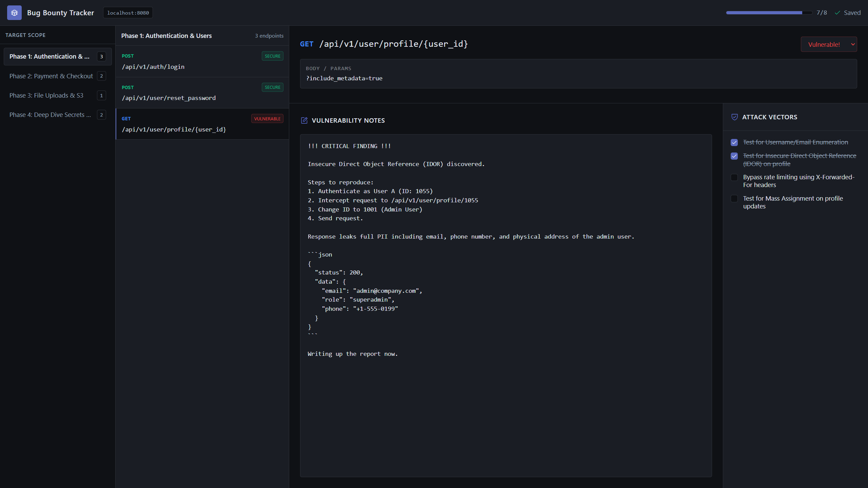Click the Phase 3 count badge 1
868x488 pixels.
(x=101, y=96)
